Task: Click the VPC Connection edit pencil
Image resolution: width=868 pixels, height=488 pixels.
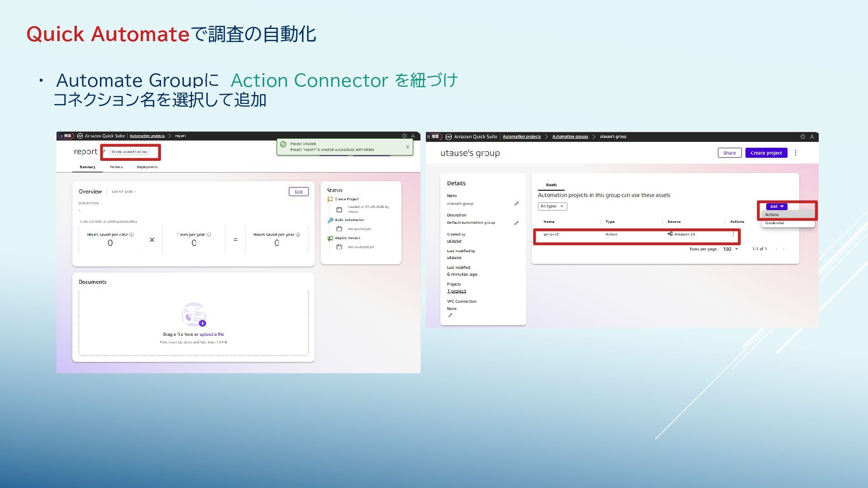Action: (x=450, y=315)
